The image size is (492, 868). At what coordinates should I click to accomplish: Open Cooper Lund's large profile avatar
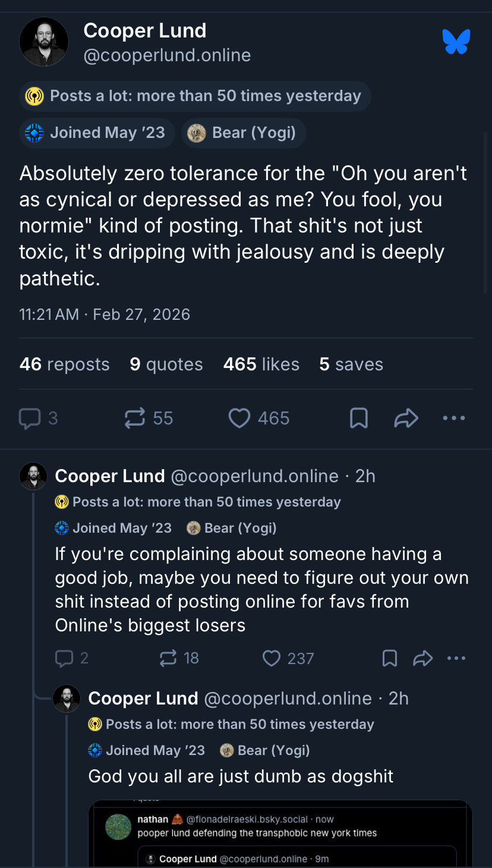pyautogui.click(x=44, y=42)
